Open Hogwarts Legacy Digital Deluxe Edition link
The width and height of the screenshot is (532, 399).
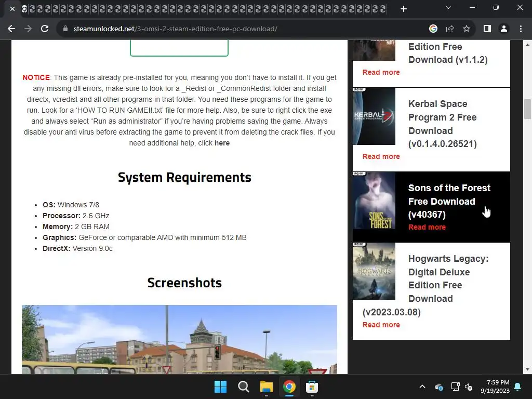425,285
